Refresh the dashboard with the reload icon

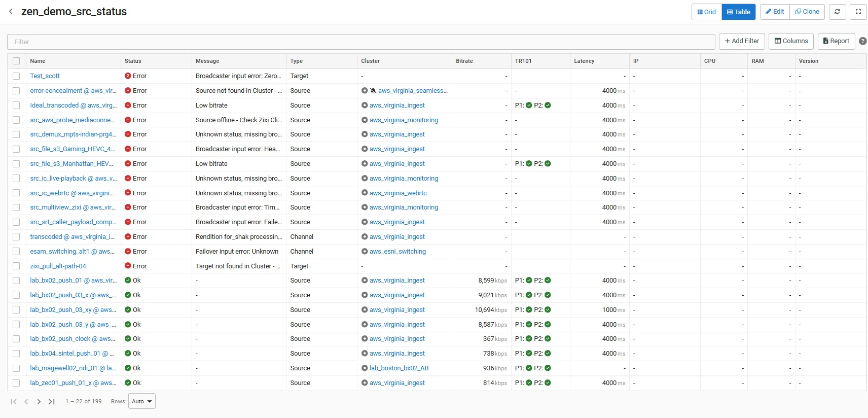click(837, 12)
